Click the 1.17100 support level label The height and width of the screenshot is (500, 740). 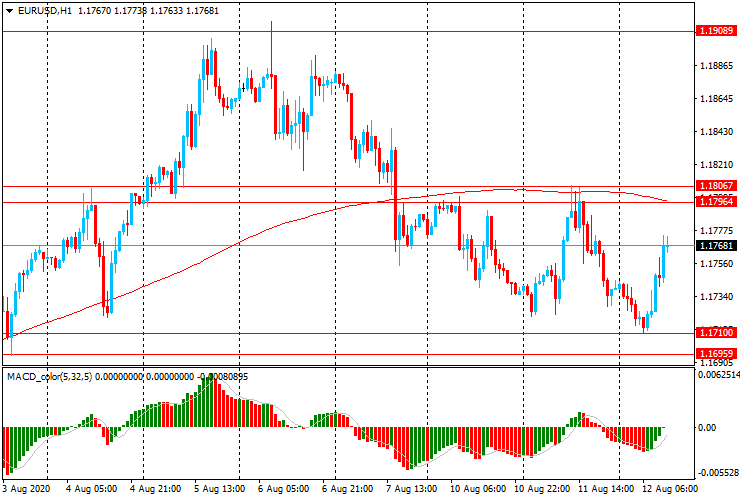click(x=716, y=333)
